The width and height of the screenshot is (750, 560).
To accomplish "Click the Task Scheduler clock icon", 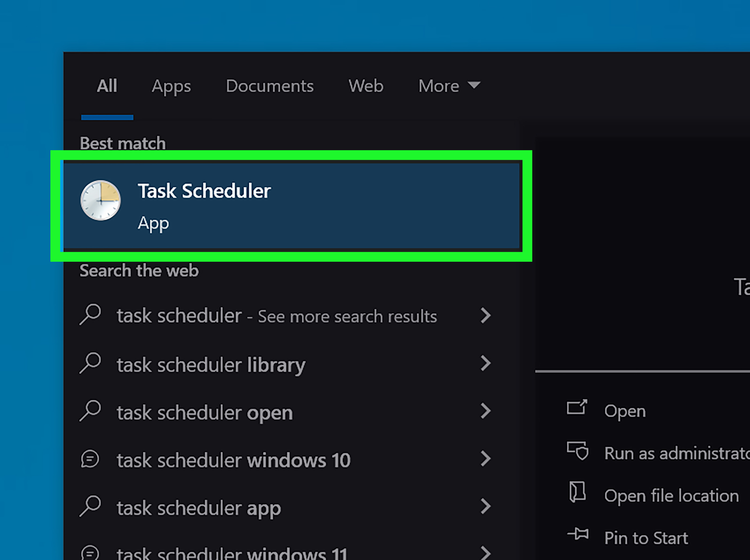I will click(100, 200).
